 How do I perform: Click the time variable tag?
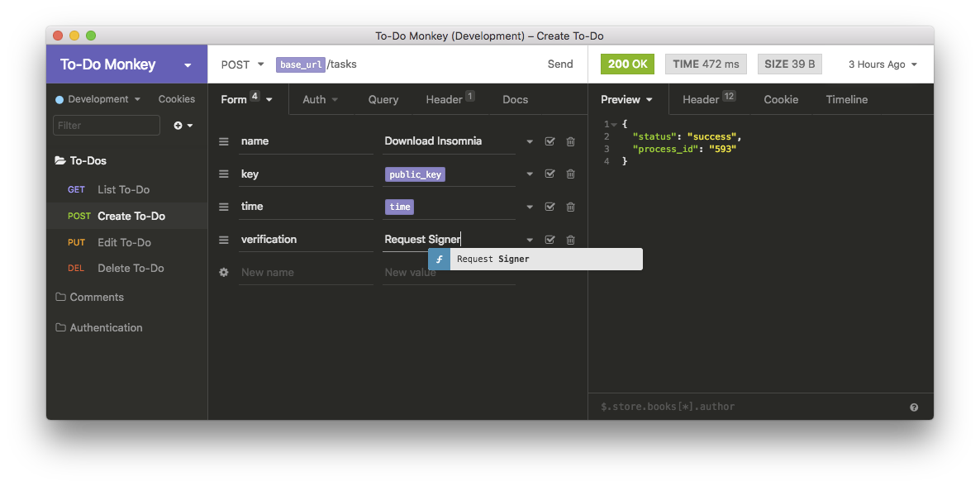pos(399,207)
